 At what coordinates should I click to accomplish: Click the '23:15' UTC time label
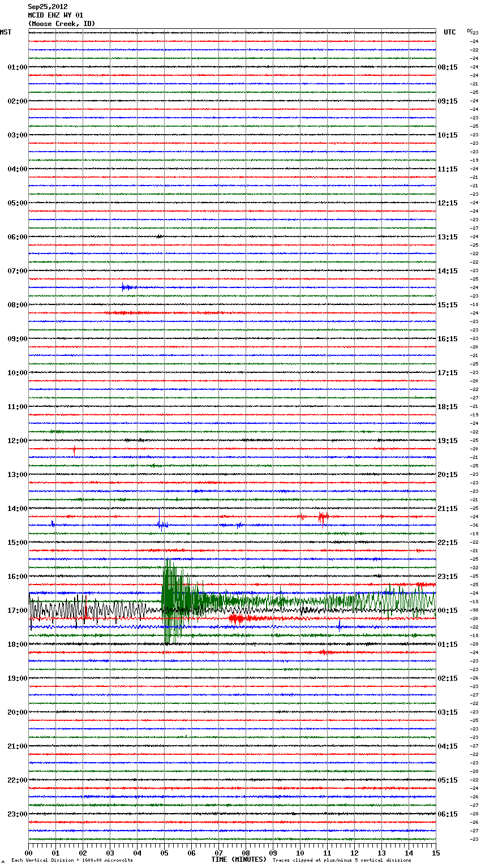point(448,577)
